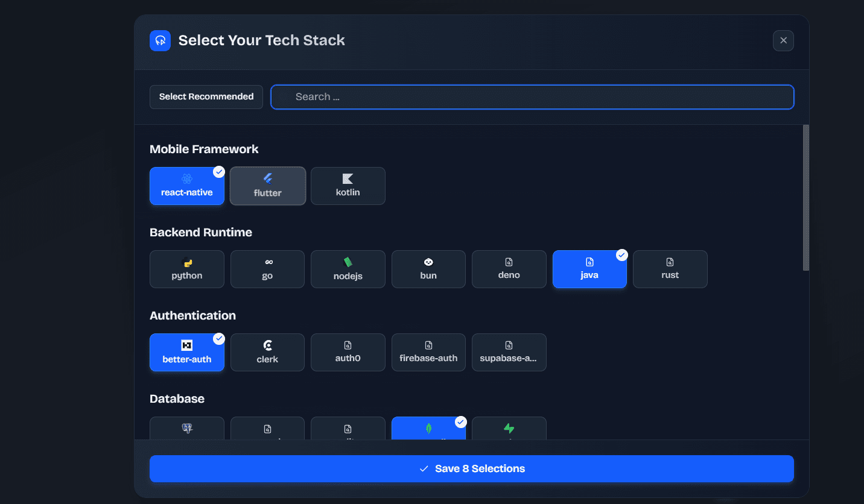Deselect the MongoDB database option
Screen dimensions: 864x504
pyautogui.click(x=428, y=429)
